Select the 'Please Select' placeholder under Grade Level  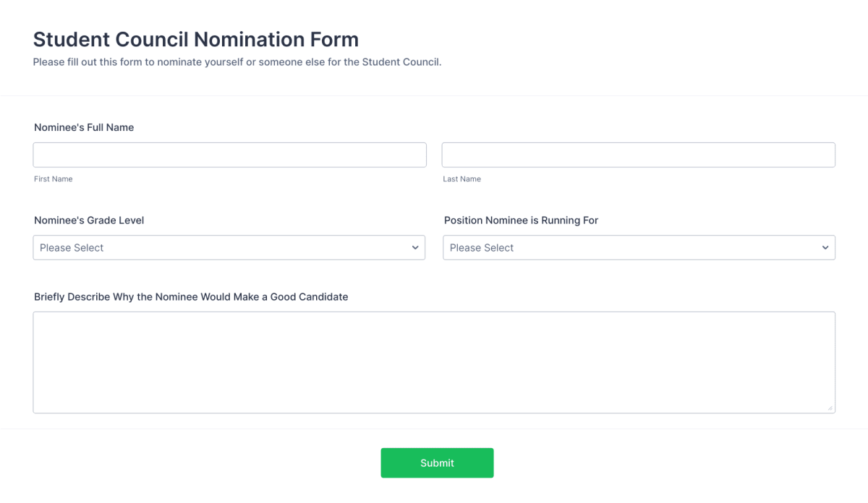pyautogui.click(x=71, y=247)
